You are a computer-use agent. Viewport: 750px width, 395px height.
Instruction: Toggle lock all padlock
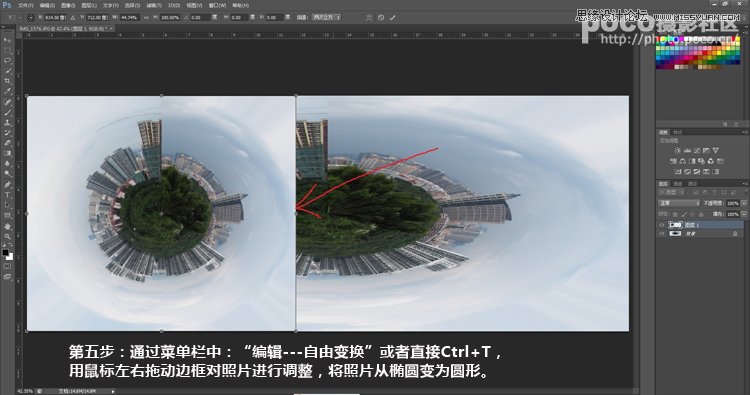pyautogui.click(x=701, y=214)
